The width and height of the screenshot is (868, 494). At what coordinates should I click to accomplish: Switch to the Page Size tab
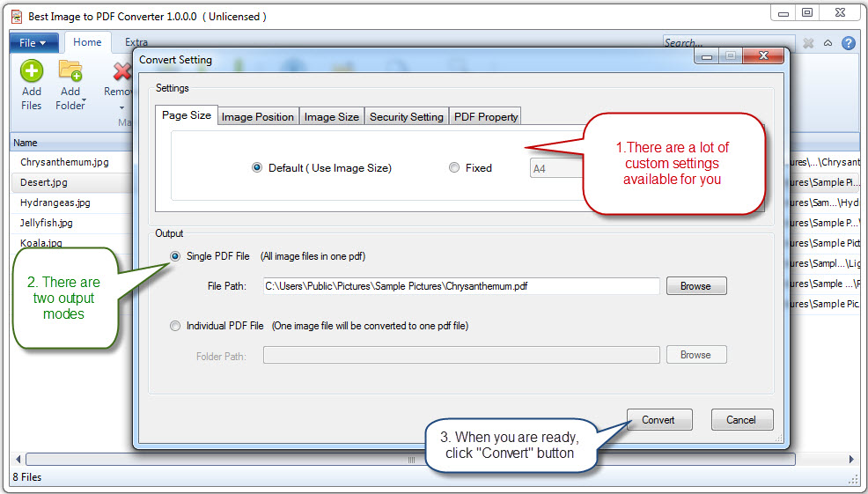click(x=187, y=115)
